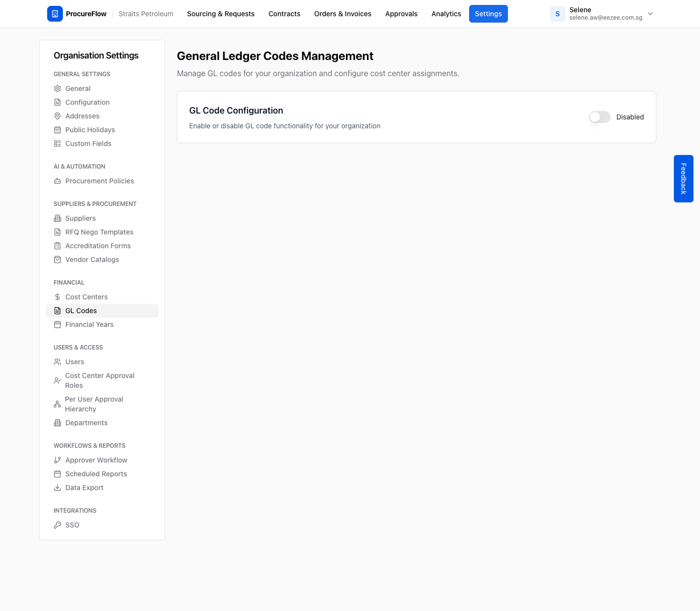The height and width of the screenshot is (611, 700).
Task: Click the file icon beside RFQ Nego Templates
Action: (x=57, y=232)
